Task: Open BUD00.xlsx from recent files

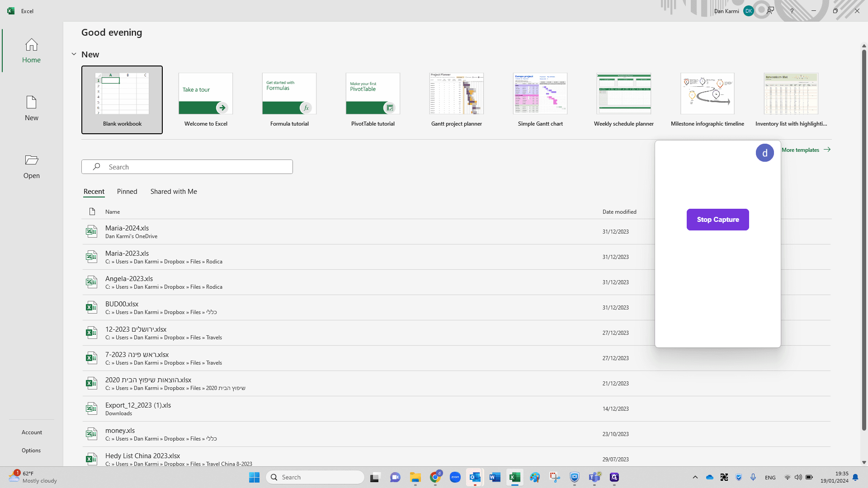Action: point(457,308)
